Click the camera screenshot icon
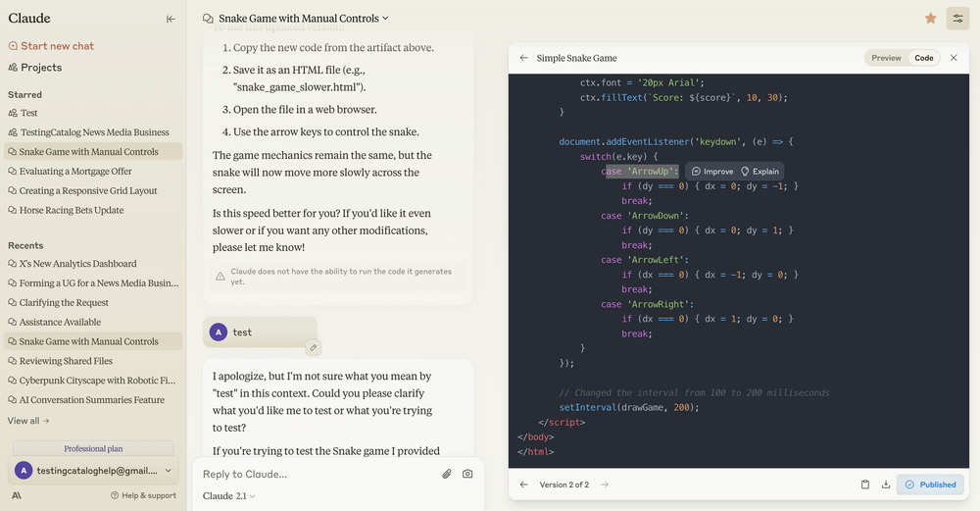This screenshot has height=511, width=980. [x=467, y=474]
